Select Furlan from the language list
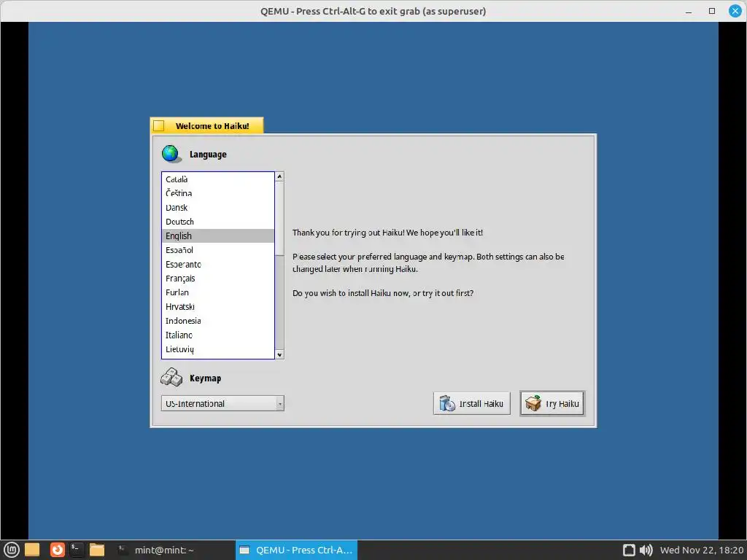The width and height of the screenshot is (747, 560). pos(217,292)
